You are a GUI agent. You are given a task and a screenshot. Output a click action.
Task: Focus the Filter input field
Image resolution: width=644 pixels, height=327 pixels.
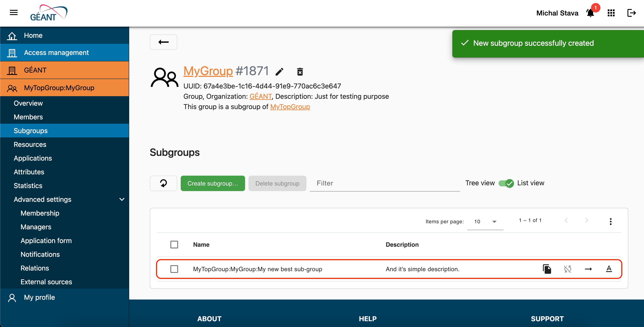[x=385, y=183]
